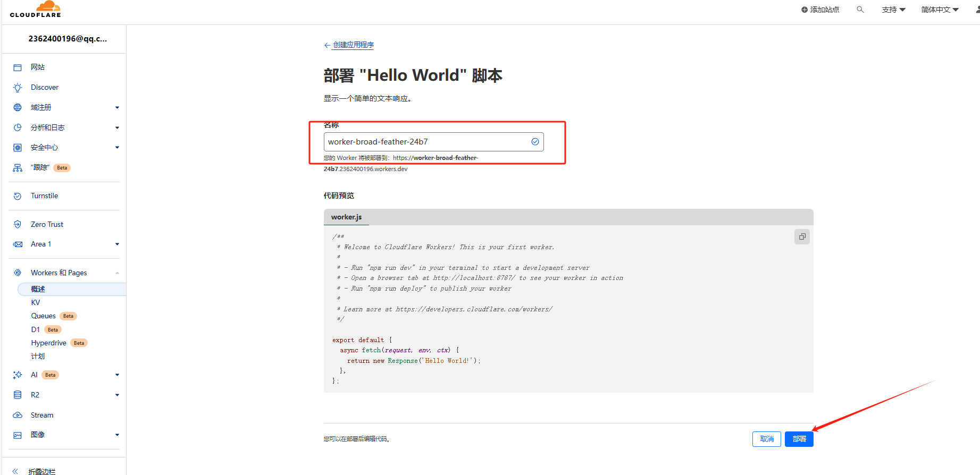This screenshot has width=980, height=475.
Task: Click the Discover lightbulb icon
Action: coord(18,88)
